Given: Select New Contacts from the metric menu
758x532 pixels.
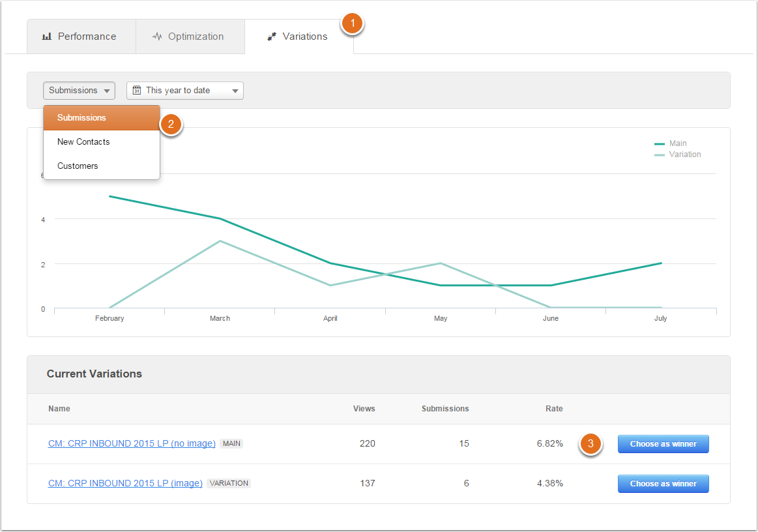Looking at the screenshot, I should pyautogui.click(x=83, y=141).
